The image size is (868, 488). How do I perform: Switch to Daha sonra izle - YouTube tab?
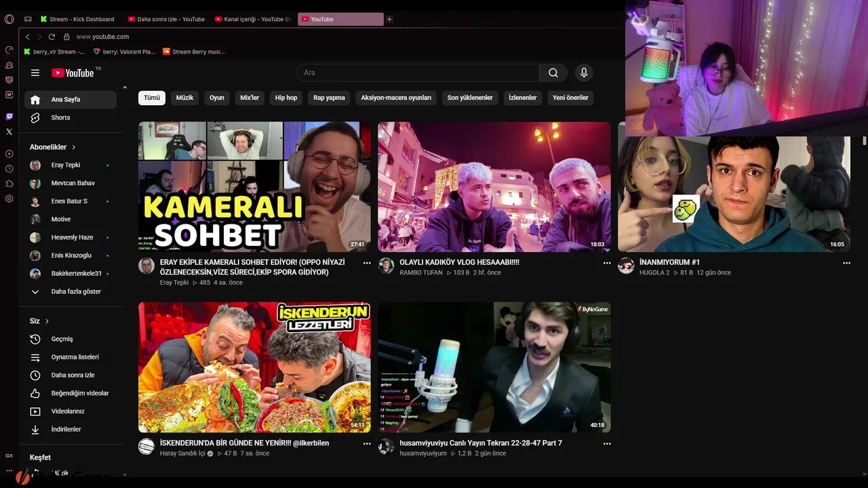point(167,19)
